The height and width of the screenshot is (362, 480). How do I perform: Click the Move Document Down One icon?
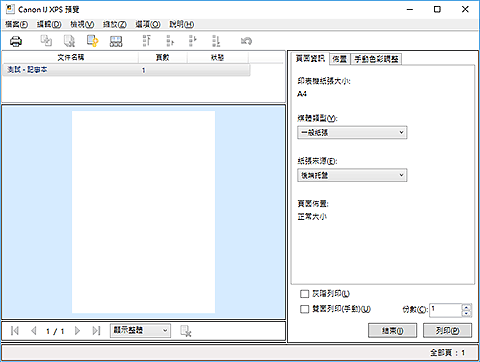193,41
